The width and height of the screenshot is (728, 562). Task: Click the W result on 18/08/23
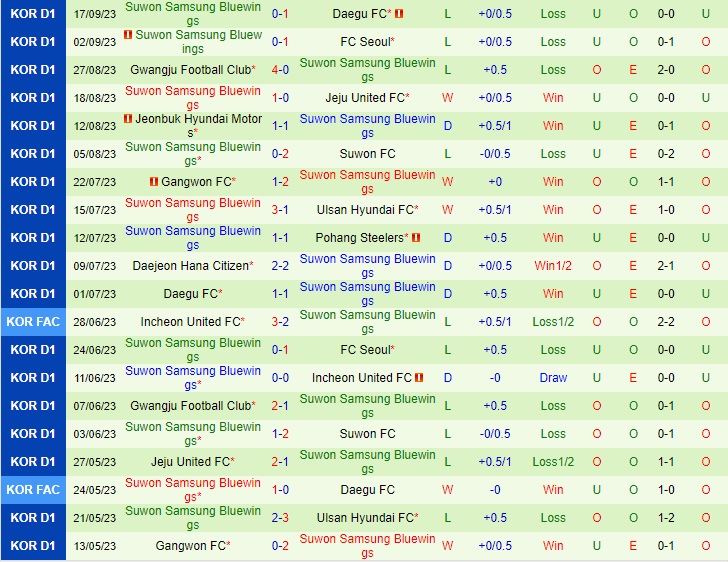448,98
